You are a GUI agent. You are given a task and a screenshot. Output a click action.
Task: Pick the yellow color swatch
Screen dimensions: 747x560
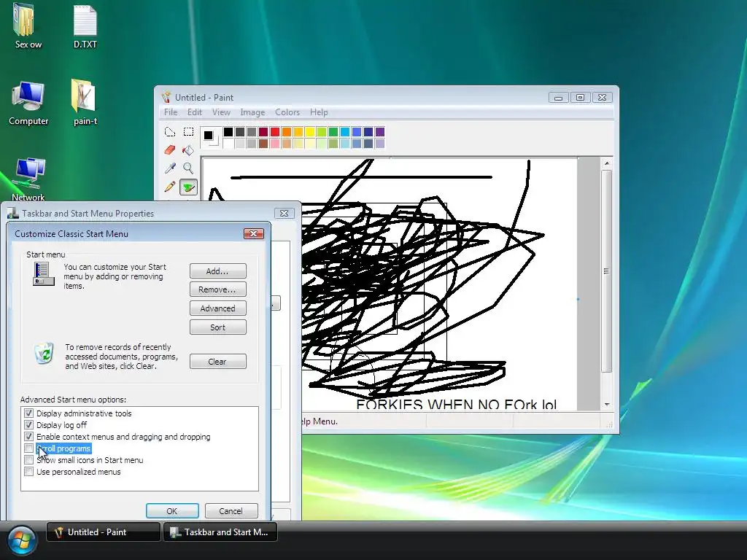click(309, 132)
